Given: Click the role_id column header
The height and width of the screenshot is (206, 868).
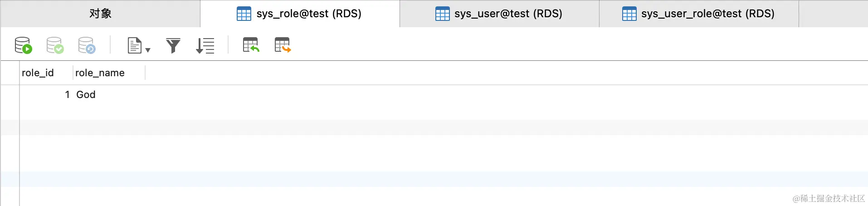Looking at the screenshot, I should click(38, 73).
